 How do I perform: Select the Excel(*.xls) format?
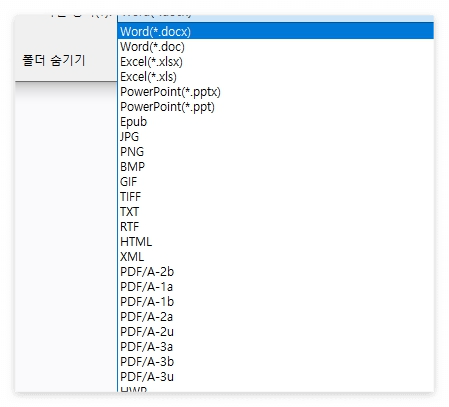(x=276, y=77)
